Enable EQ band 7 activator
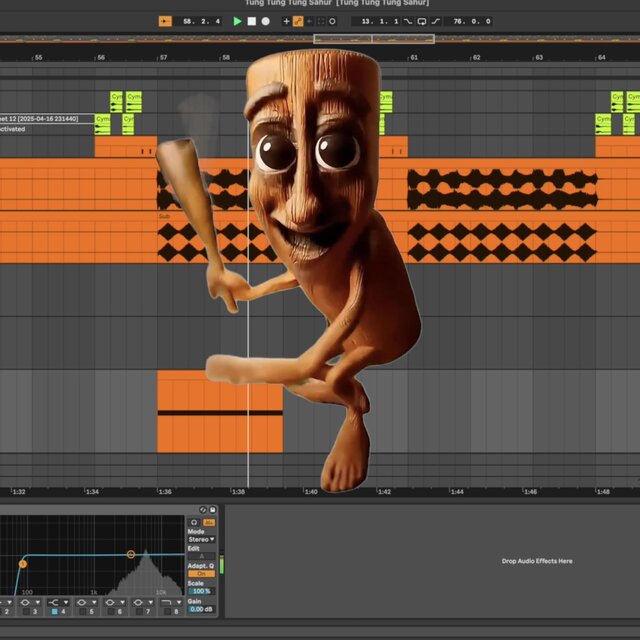The height and width of the screenshot is (640, 640). (139, 611)
